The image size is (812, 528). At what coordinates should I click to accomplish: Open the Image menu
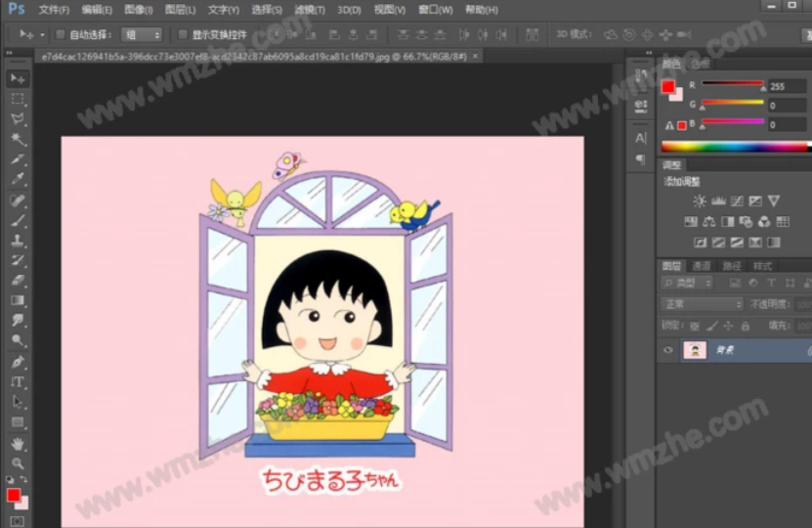(139, 10)
